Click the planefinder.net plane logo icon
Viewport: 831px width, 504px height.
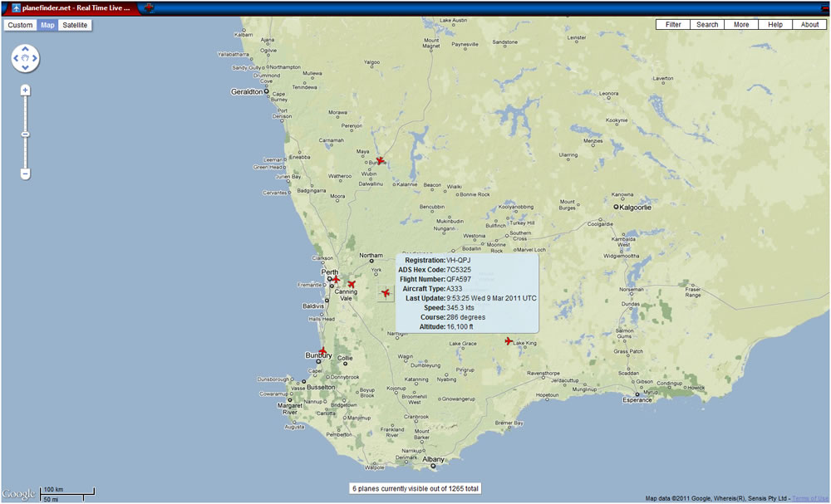tap(16, 8)
